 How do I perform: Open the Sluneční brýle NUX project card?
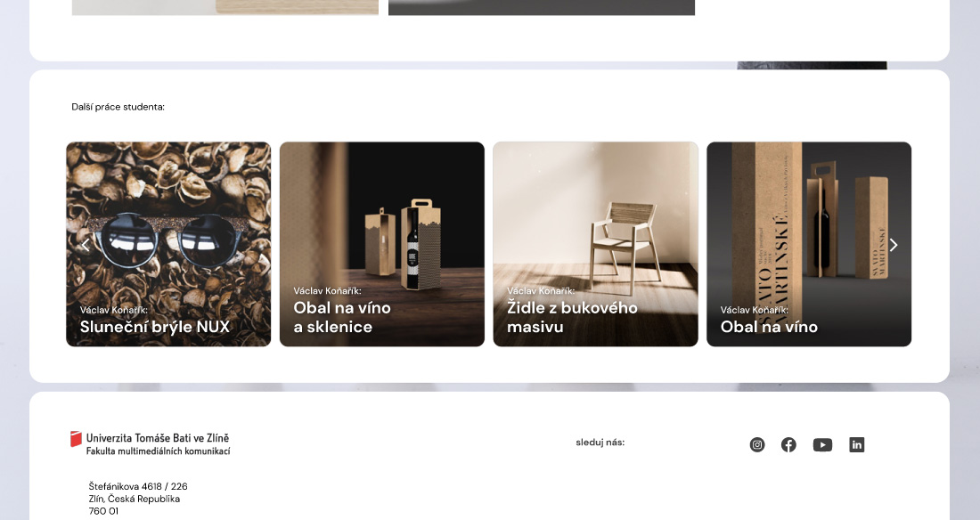tap(168, 244)
